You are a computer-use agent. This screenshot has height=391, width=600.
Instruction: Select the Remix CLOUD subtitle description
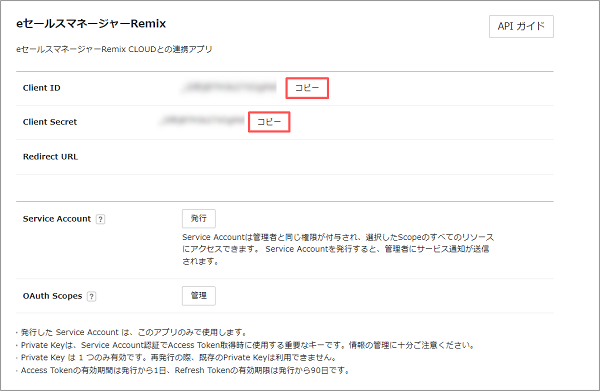tap(114, 49)
